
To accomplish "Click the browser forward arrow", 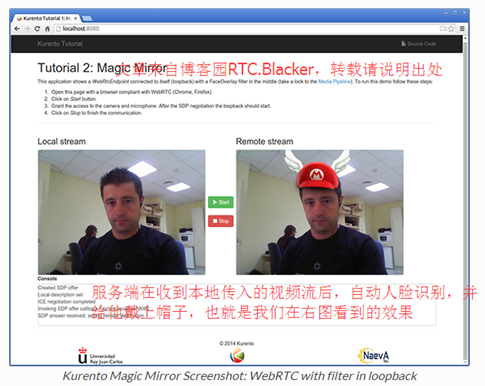I will pyautogui.click(x=27, y=29).
